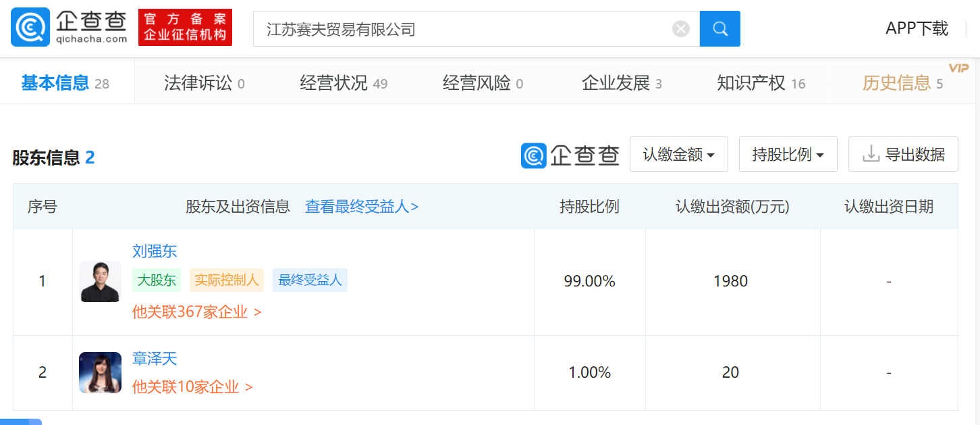Click the VIP badge on 历史信息
Viewport: 980px width, 425px height.
958,68
